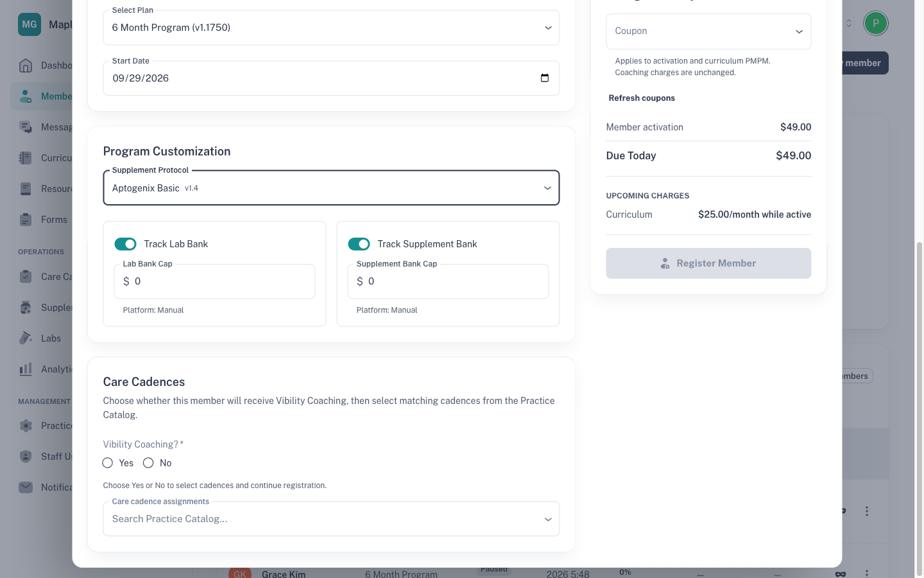Toggle the up-down chevron beside the avatar
924x578 pixels.
pos(849,23)
